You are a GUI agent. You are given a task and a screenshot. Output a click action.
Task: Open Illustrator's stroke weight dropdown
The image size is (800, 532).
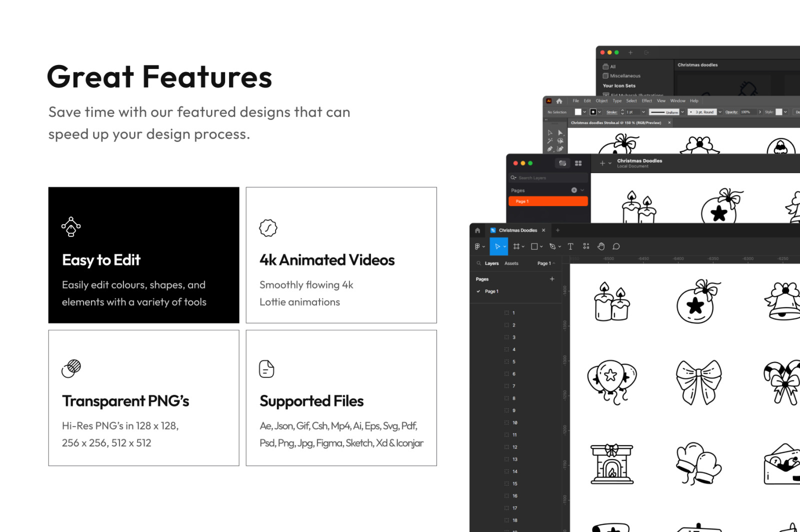click(x=643, y=112)
